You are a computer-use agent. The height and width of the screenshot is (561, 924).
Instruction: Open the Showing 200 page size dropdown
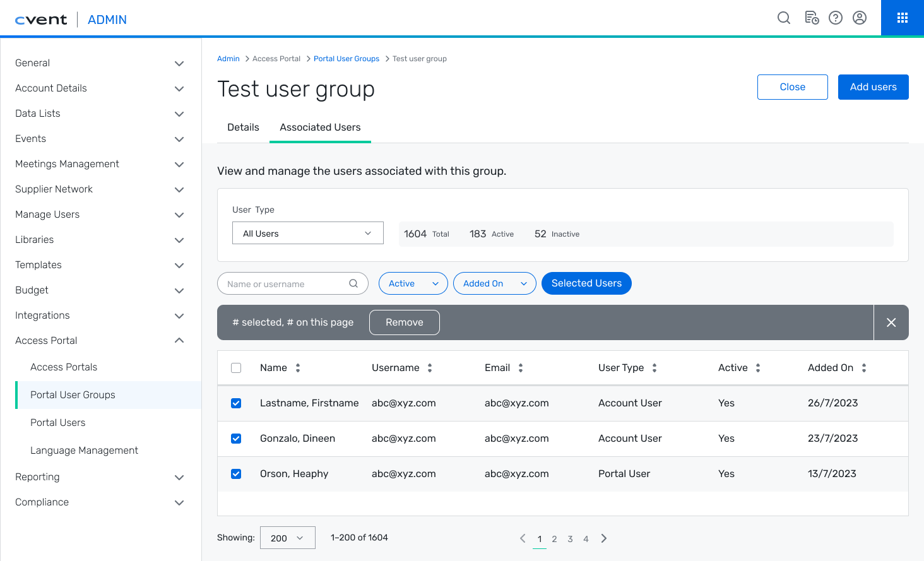[x=288, y=538]
